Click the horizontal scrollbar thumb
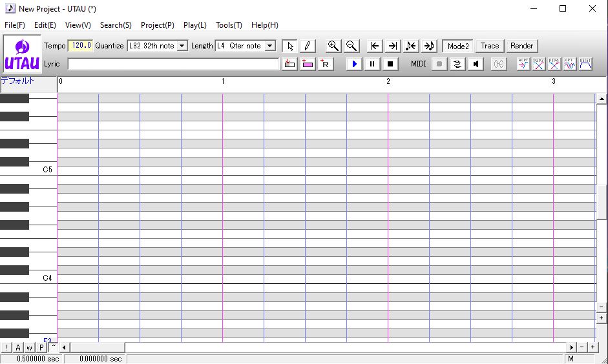608x364 pixels. (x=96, y=347)
